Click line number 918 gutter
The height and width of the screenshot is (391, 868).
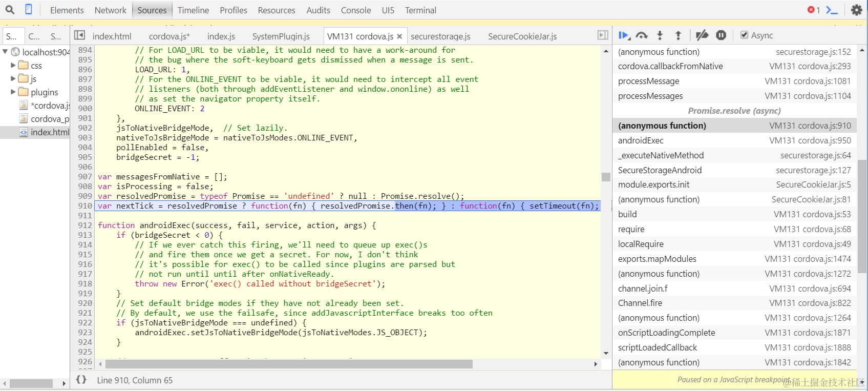(85, 283)
